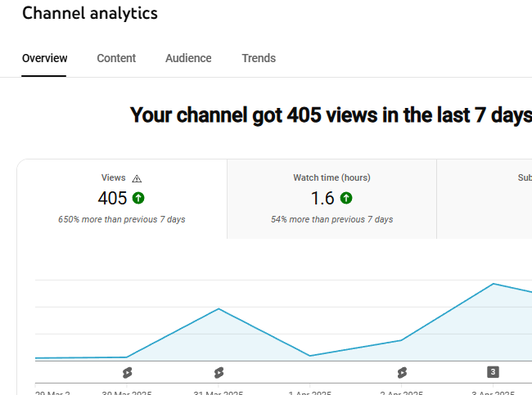Select the Views metric card
532x395 pixels.
[122, 199]
